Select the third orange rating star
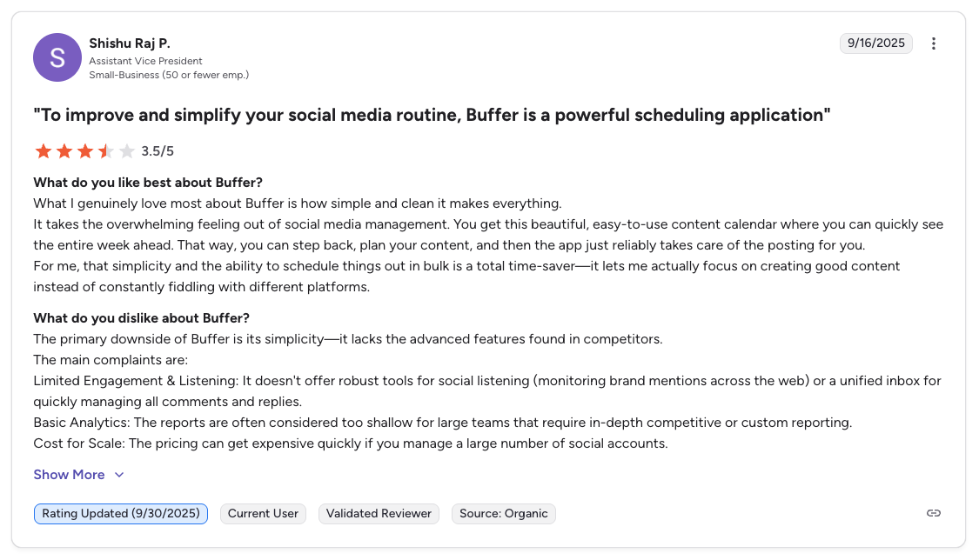 point(84,150)
